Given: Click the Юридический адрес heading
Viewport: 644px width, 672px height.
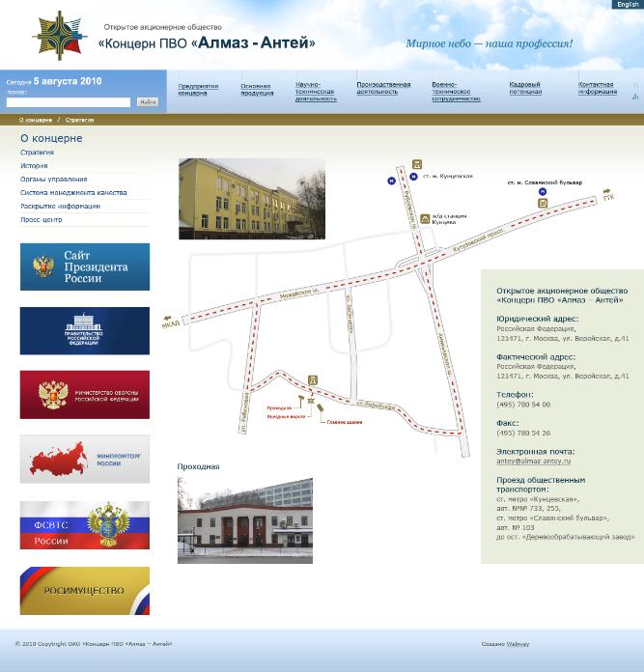Looking at the screenshot, I should (537, 319).
